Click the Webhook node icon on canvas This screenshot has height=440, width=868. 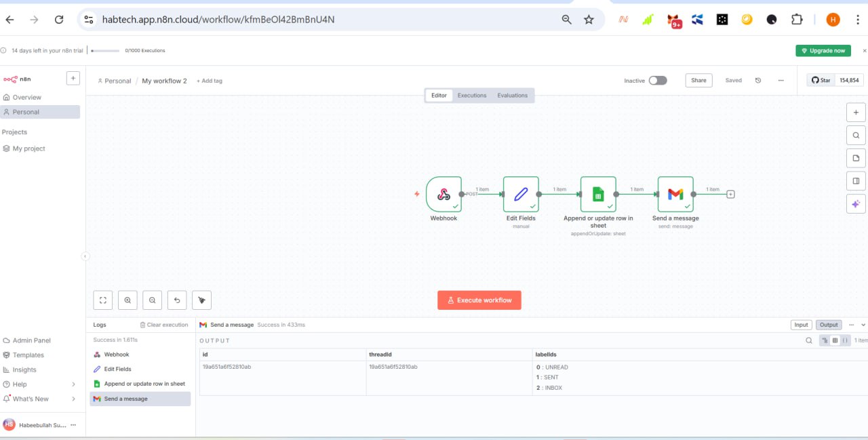click(443, 195)
